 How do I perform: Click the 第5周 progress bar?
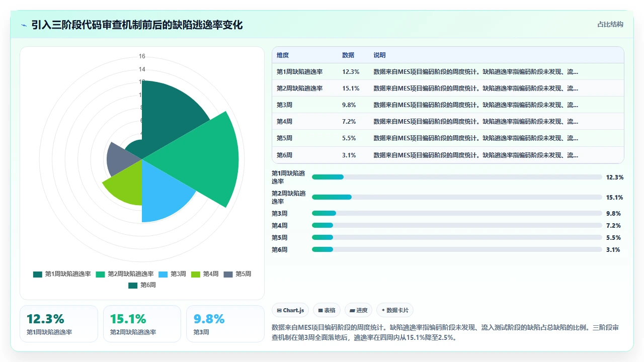click(x=457, y=237)
